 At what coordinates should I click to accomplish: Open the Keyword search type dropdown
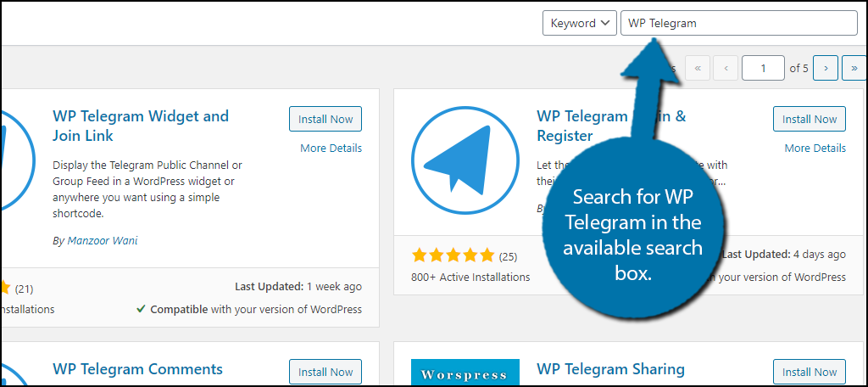pyautogui.click(x=579, y=23)
